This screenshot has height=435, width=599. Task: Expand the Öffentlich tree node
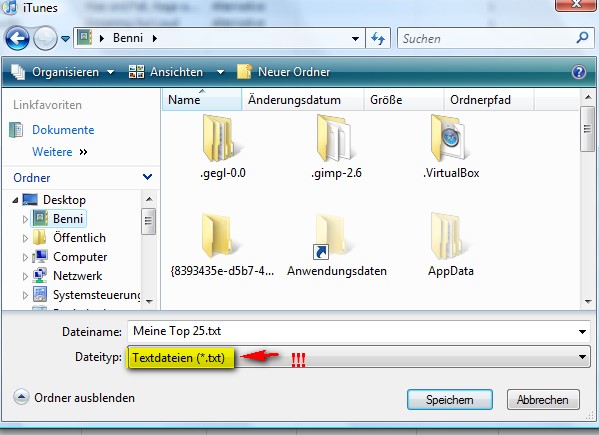(x=25, y=238)
